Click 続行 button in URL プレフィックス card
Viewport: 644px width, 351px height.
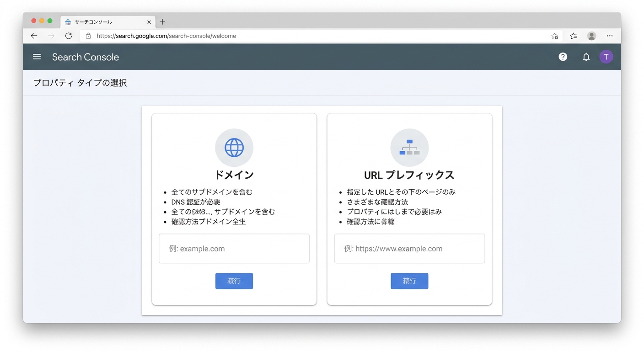coord(409,281)
